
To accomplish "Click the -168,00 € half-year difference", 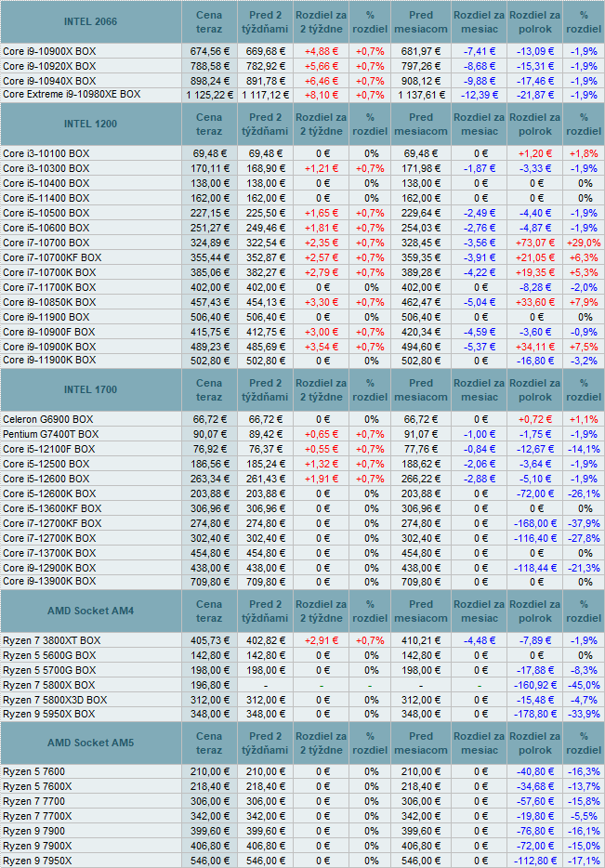I will pyautogui.click(x=534, y=523).
